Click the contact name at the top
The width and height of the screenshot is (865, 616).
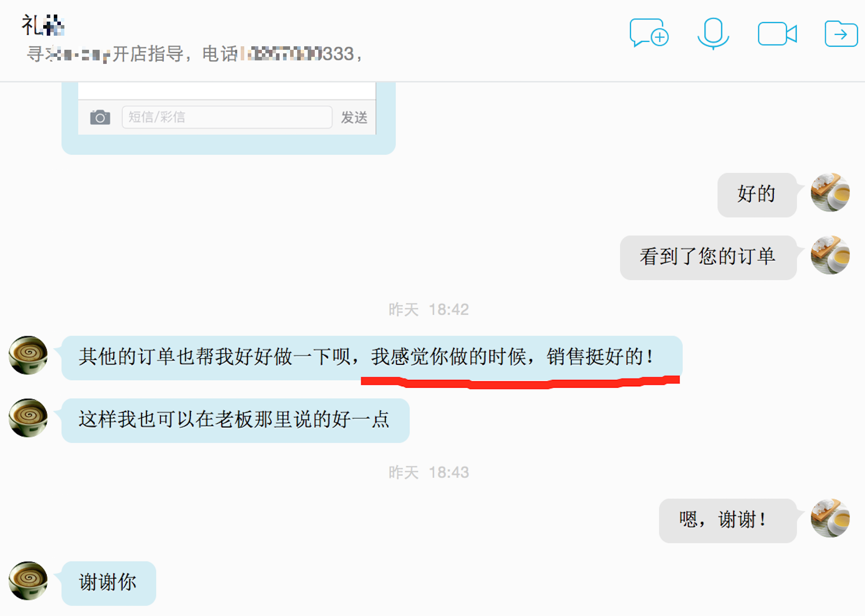click(43, 25)
